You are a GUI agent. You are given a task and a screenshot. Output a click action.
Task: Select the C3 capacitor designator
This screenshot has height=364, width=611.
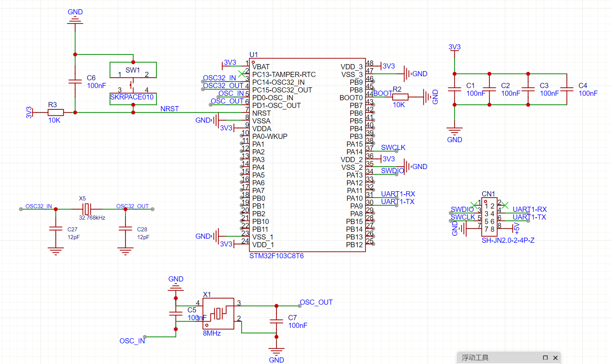point(544,85)
